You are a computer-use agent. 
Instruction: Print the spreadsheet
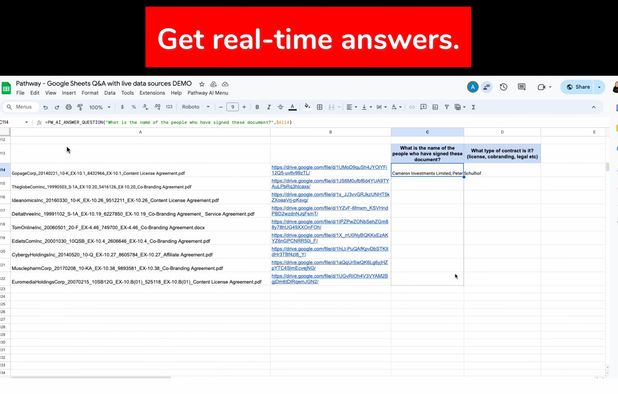69,107
